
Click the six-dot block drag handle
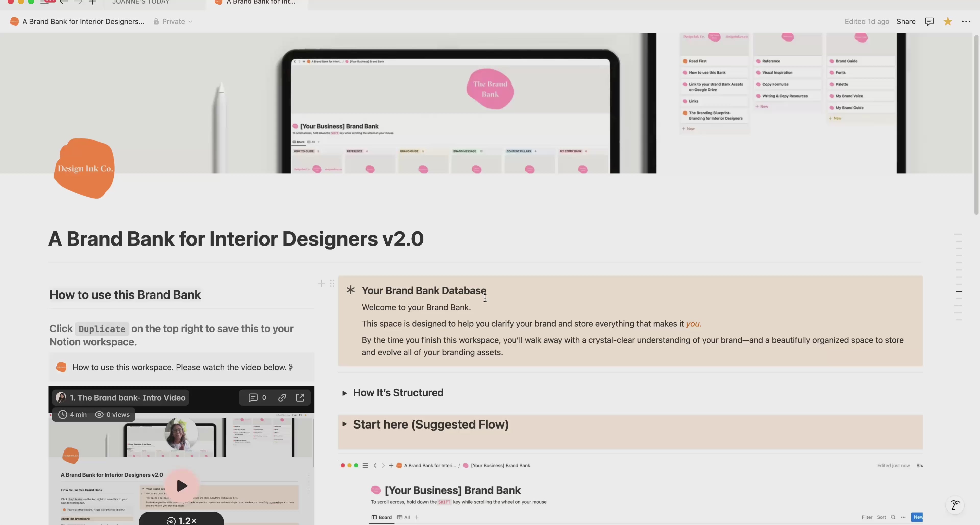[x=332, y=283]
